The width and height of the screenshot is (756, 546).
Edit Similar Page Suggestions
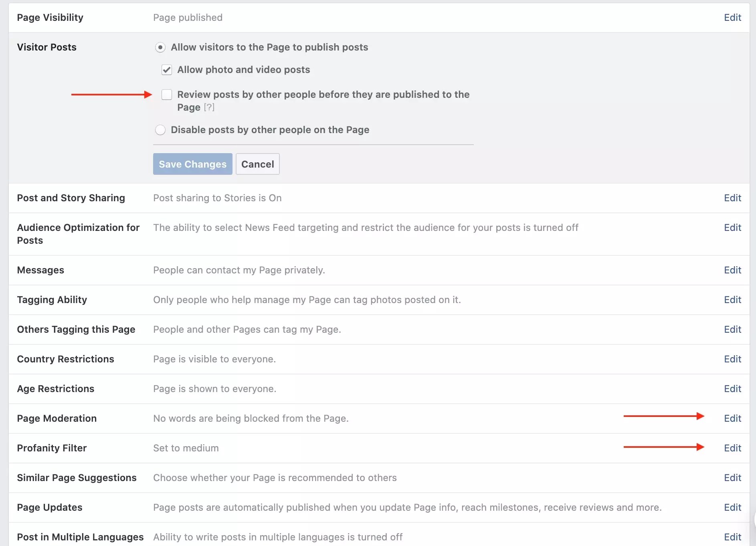[732, 477]
